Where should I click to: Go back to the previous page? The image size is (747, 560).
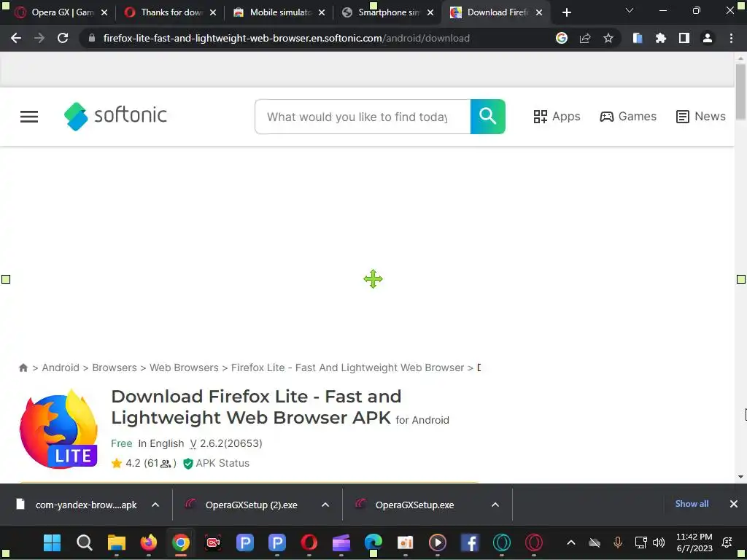pos(16,38)
